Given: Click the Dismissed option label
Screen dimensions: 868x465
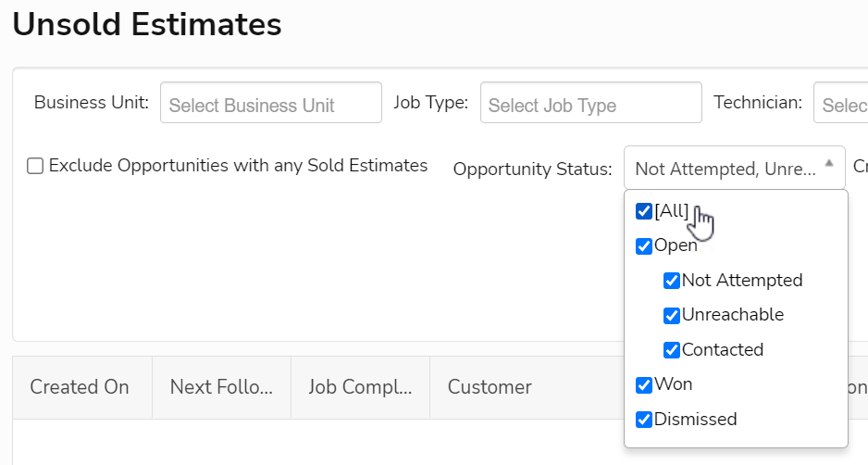Looking at the screenshot, I should [695, 420].
